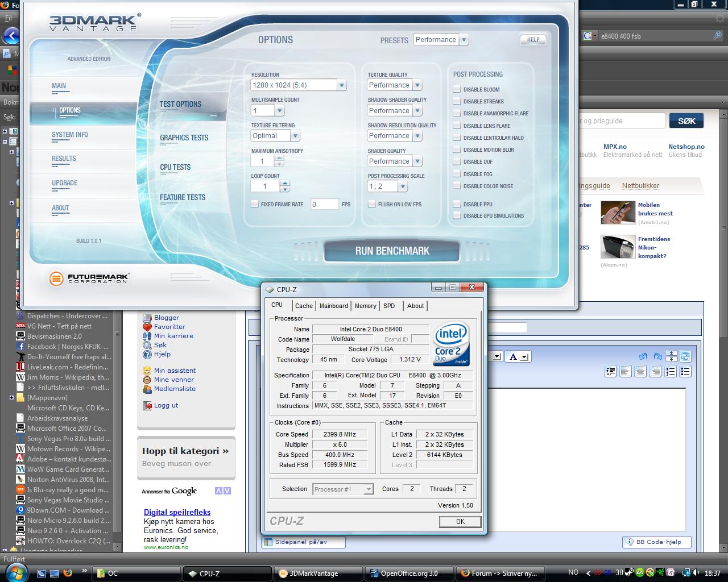Increase the Loop Count stepper value
The image size is (728, 582).
(x=285, y=183)
